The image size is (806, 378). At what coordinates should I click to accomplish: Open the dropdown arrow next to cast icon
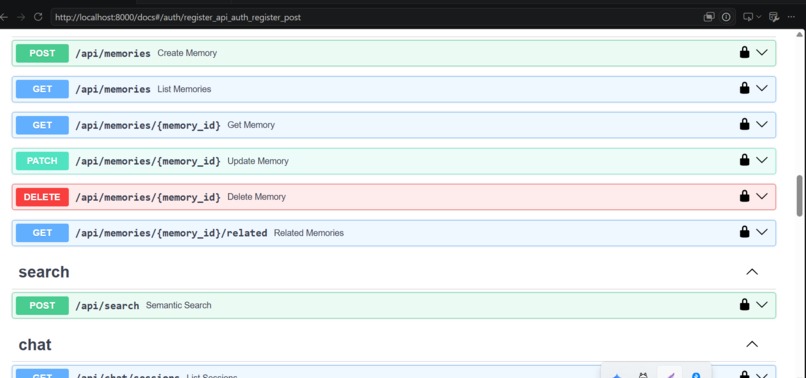click(758, 17)
